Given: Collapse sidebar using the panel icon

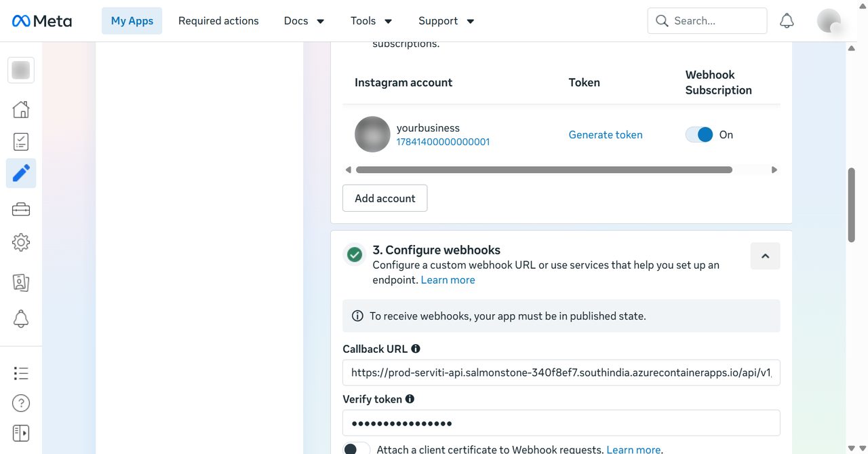Looking at the screenshot, I should coord(21,433).
